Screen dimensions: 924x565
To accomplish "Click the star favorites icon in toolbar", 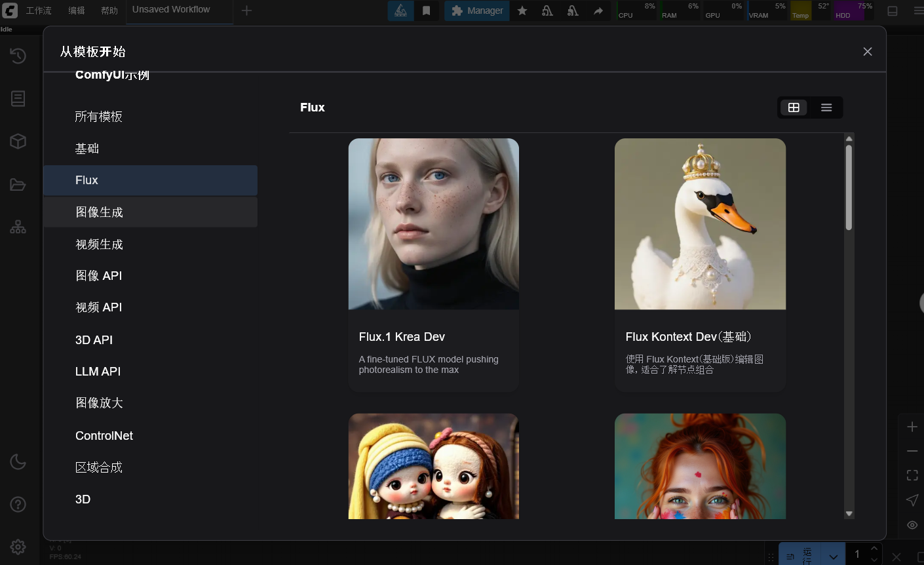I will (522, 10).
